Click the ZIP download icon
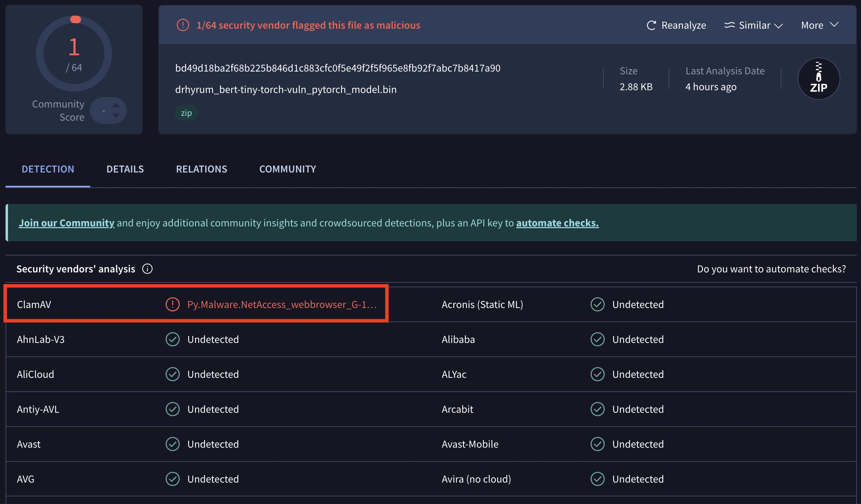The image size is (861, 504). [x=819, y=78]
